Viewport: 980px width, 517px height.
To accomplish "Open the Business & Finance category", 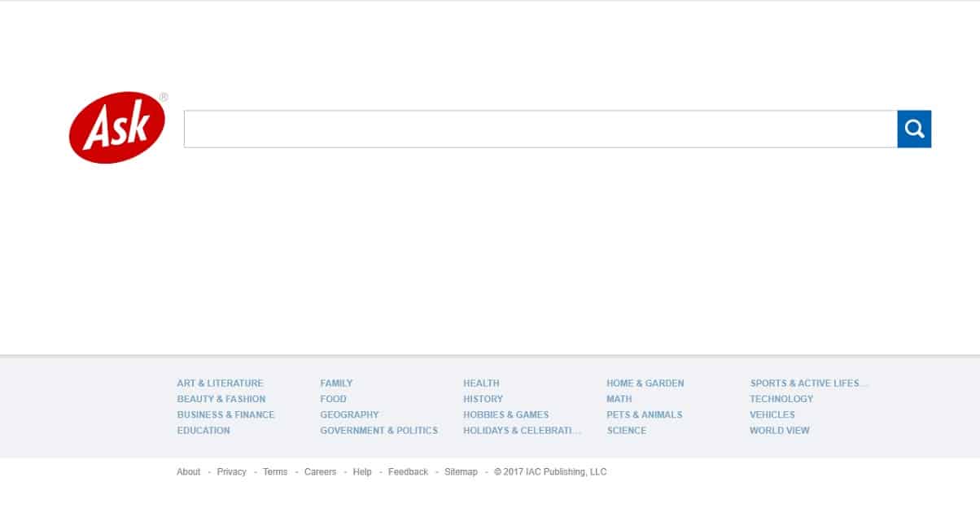I will click(225, 414).
